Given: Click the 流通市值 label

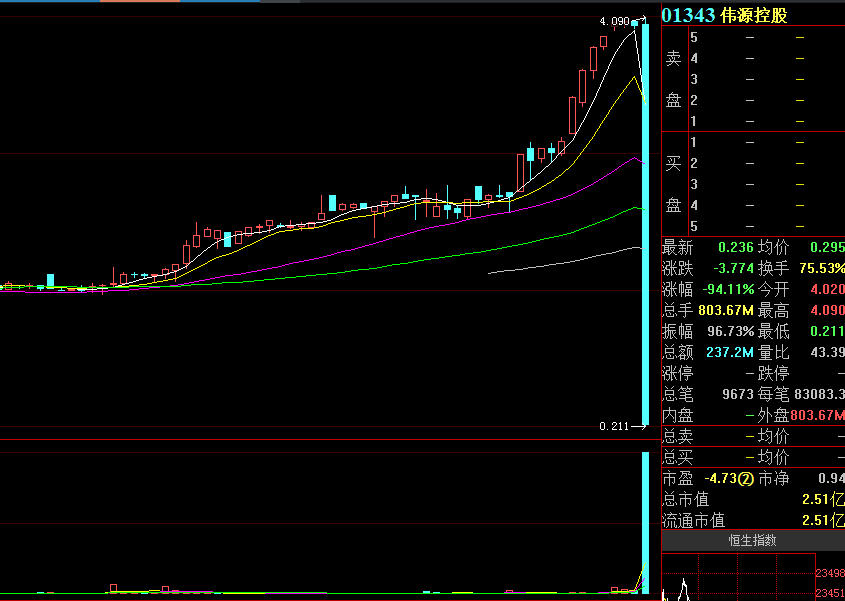Looking at the screenshot, I should pyautogui.click(x=693, y=521).
